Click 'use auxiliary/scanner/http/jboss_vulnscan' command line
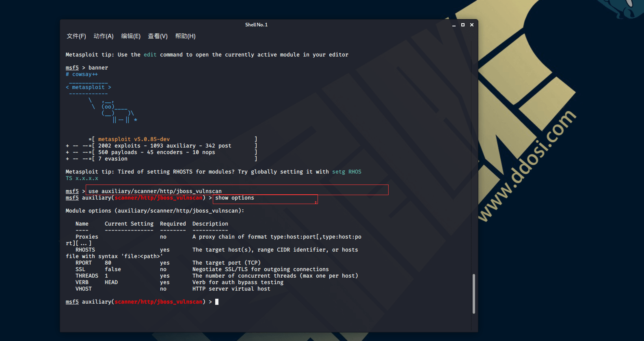644x341 pixels. click(155, 191)
